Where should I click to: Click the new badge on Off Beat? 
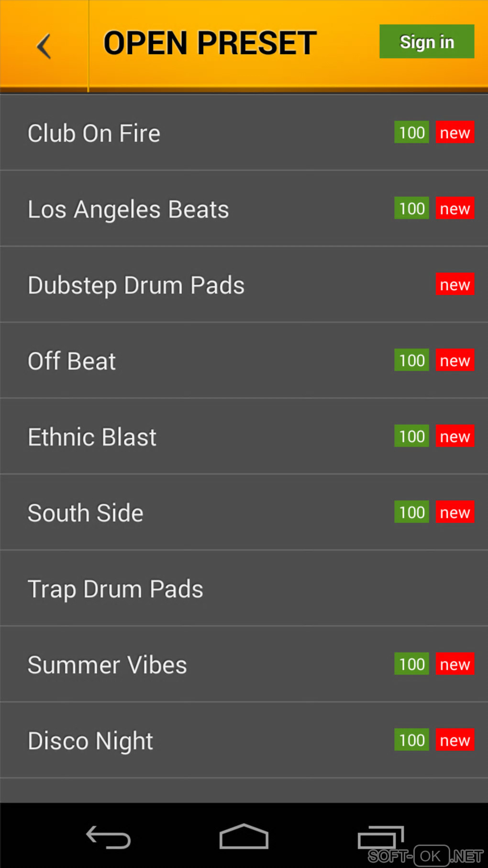click(x=455, y=360)
